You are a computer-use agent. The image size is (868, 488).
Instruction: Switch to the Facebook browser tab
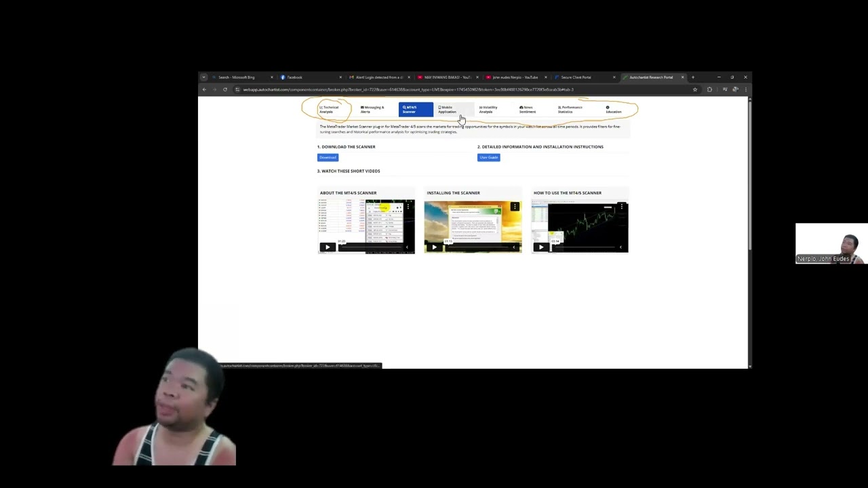point(309,77)
